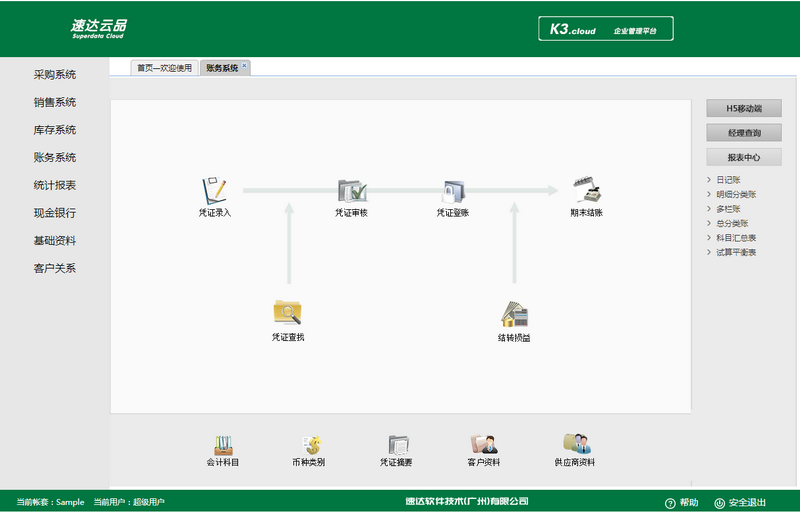This screenshot has width=800, height=513.
Task: Open 库存系统 from the sidebar menu
Action: click(55, 130)
